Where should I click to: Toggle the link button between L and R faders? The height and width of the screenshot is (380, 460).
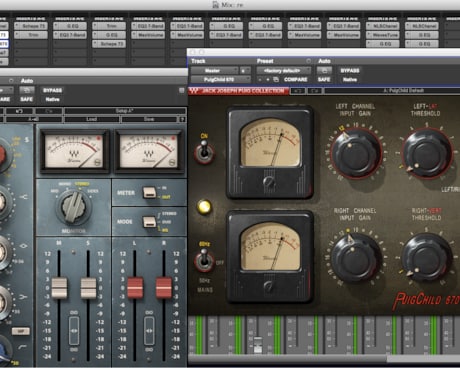tap(149, 331)
